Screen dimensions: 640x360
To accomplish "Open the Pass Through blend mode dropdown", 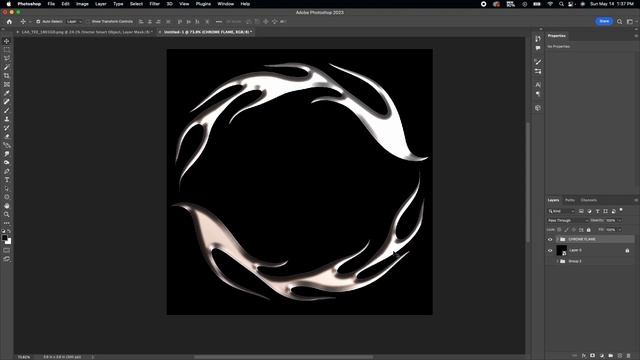I will click(568, 220).
